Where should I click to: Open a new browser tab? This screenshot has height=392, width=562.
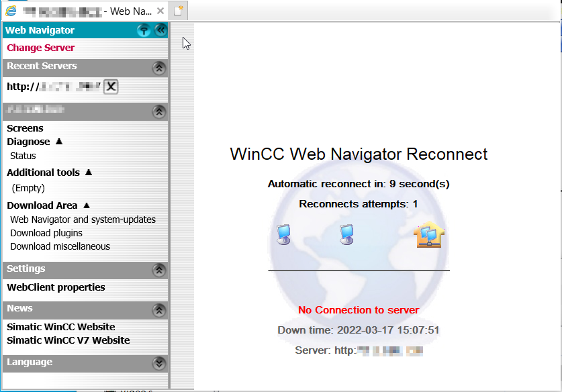click(x=178, y=11)
